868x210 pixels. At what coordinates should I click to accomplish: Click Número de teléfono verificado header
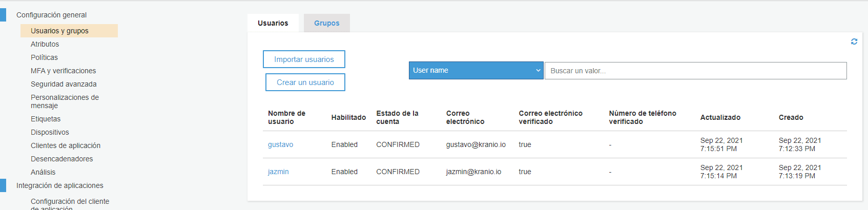coord(643,117)
